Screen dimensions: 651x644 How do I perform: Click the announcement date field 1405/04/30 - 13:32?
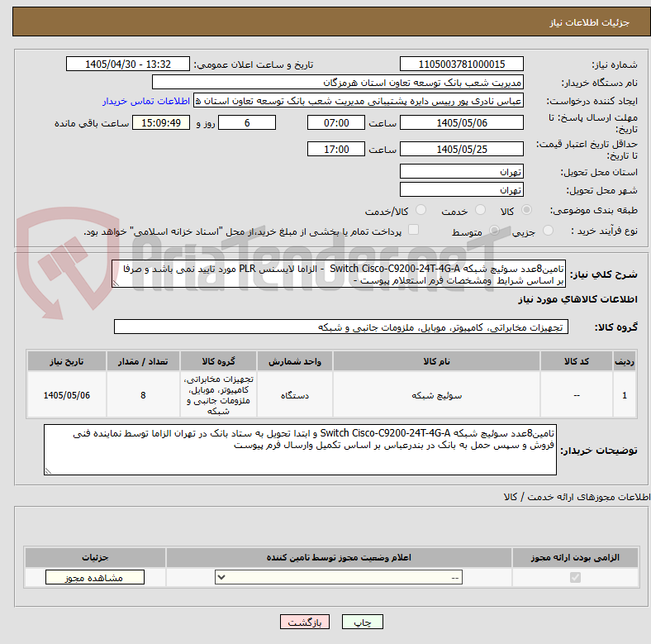coord(128,64)
